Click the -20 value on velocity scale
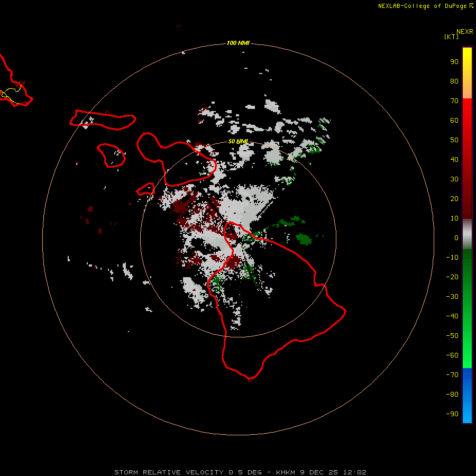The image size is (476, 476). click(452, 277)
